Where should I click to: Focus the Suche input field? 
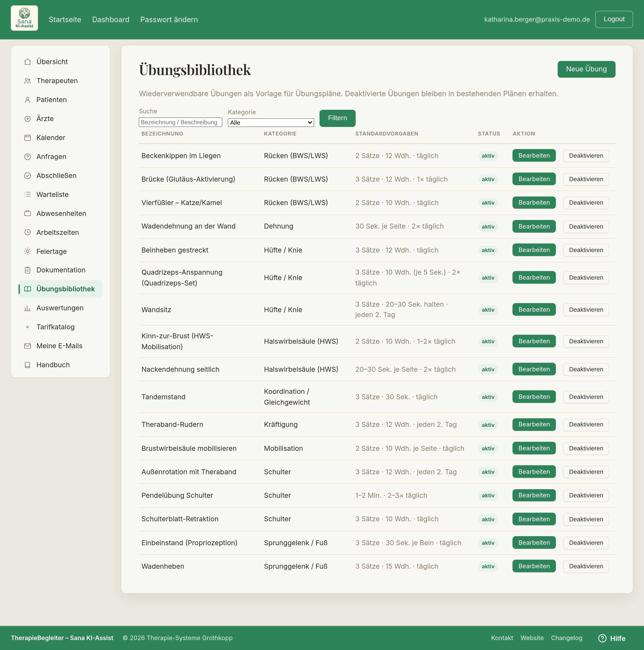tap(181, 122)
